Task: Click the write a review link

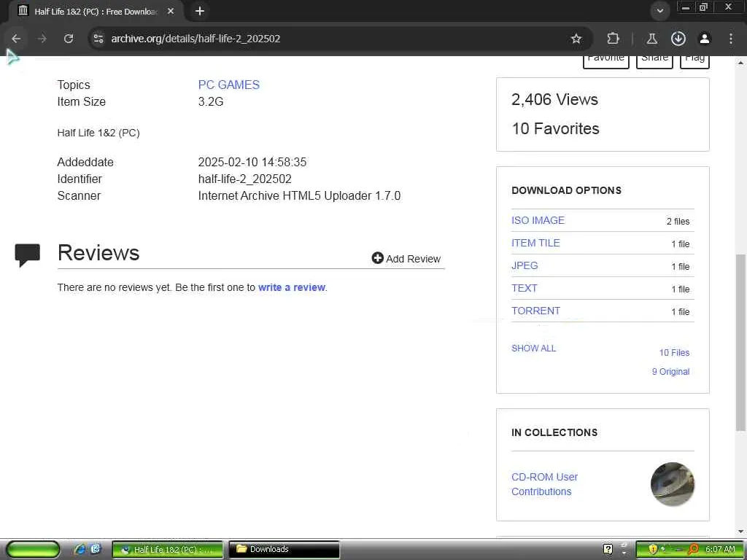Action: [x=292, y=287]
